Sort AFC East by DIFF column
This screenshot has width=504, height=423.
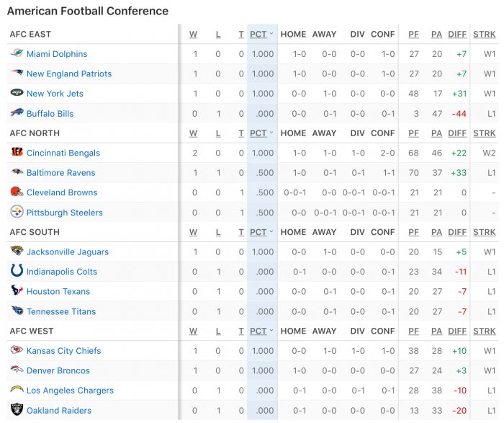point(457,34)
